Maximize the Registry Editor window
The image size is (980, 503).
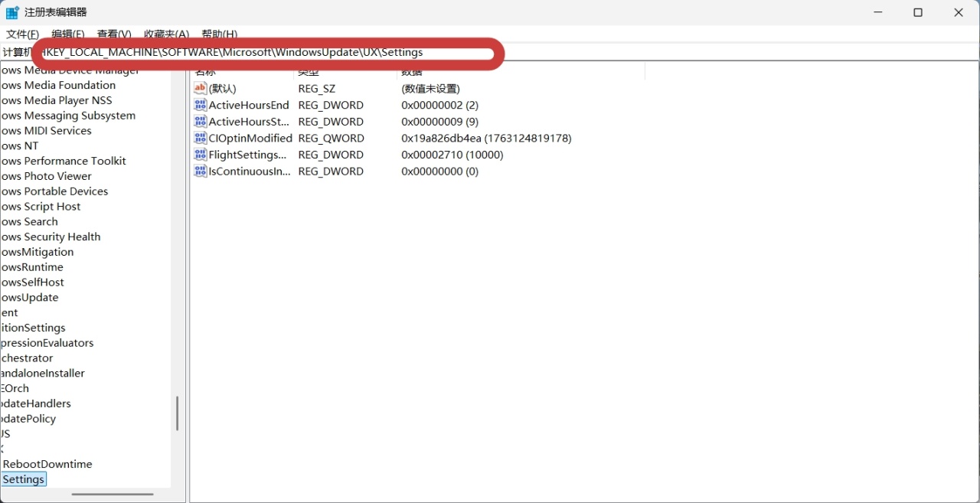tap(918, 12)
